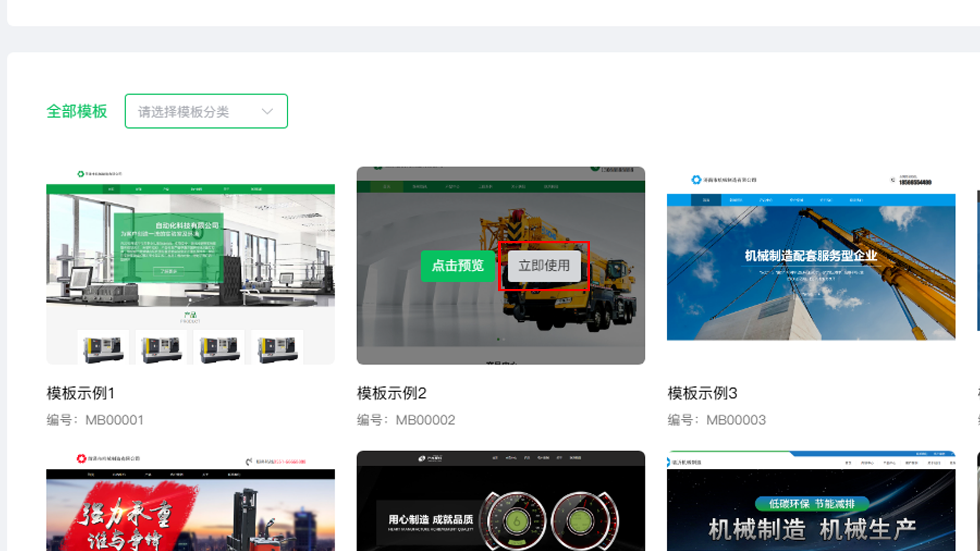
Task: Click the 模板示例3 title
Action: 702,393
